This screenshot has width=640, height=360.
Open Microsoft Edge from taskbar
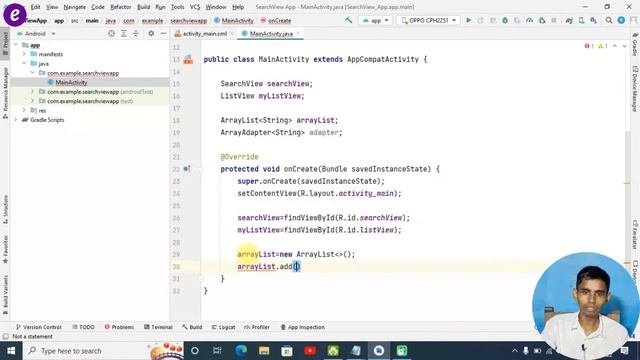coord(241,351)
